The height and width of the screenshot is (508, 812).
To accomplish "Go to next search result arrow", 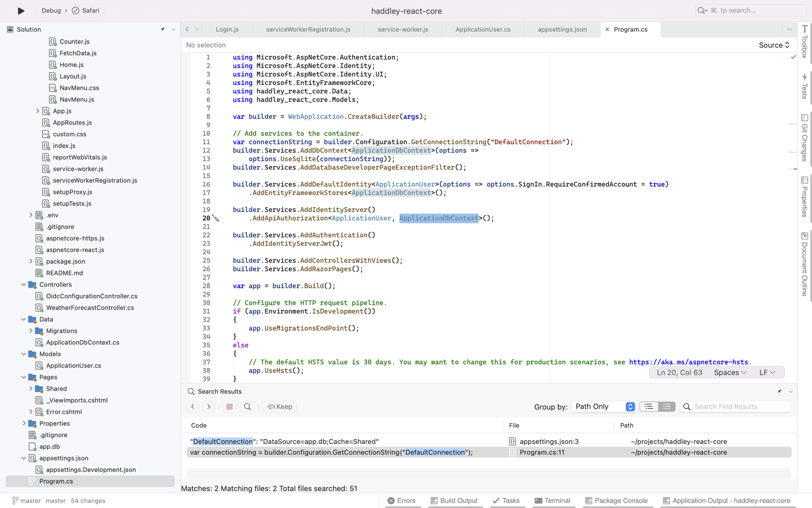I will click(x=209, y=407).
